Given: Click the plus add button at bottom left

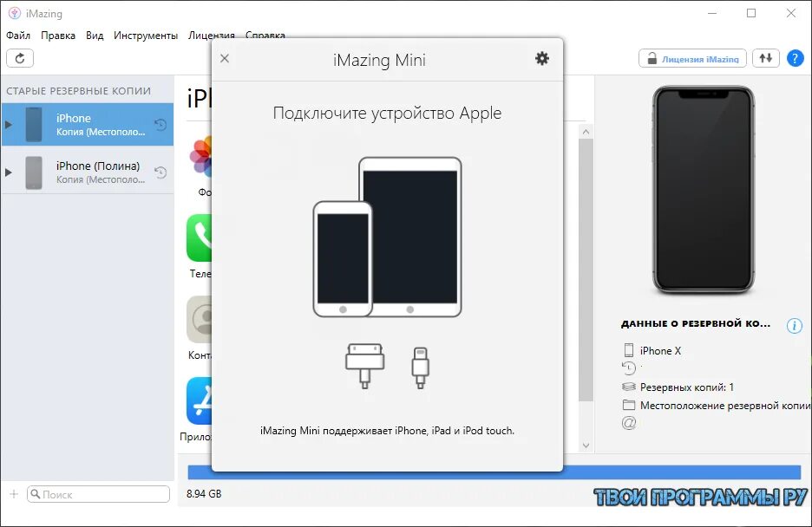Looking at the screenshot, I should coord(14,494).
